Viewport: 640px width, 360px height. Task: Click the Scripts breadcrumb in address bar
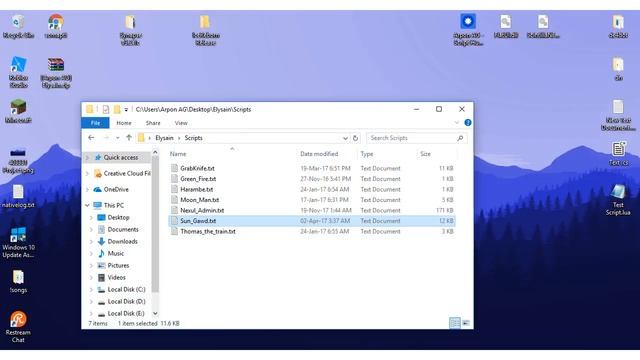pos(193,138)
